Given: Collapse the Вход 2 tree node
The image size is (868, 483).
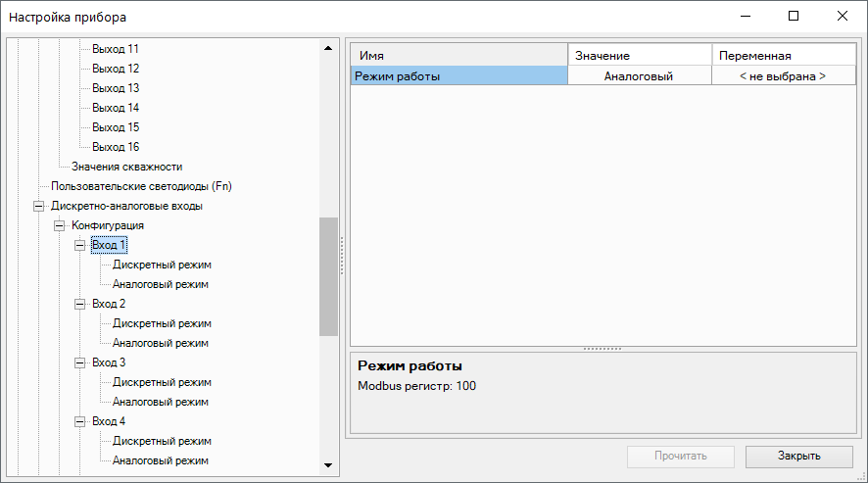Looking at the screenshot, I should [80, 304].
